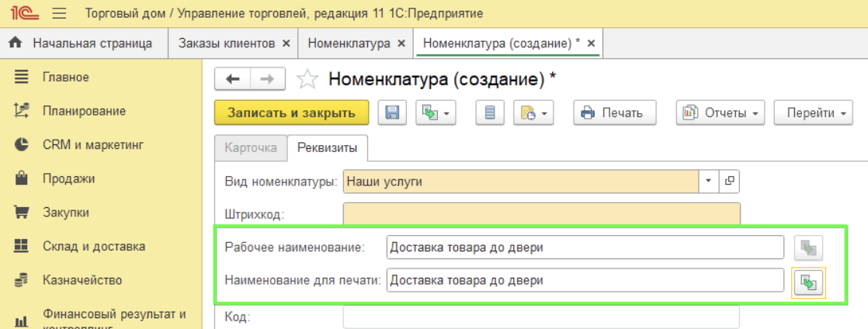Open the Вид номенклатуры linked item button
This screenshot has height=329, width=868.
(729, 181)
